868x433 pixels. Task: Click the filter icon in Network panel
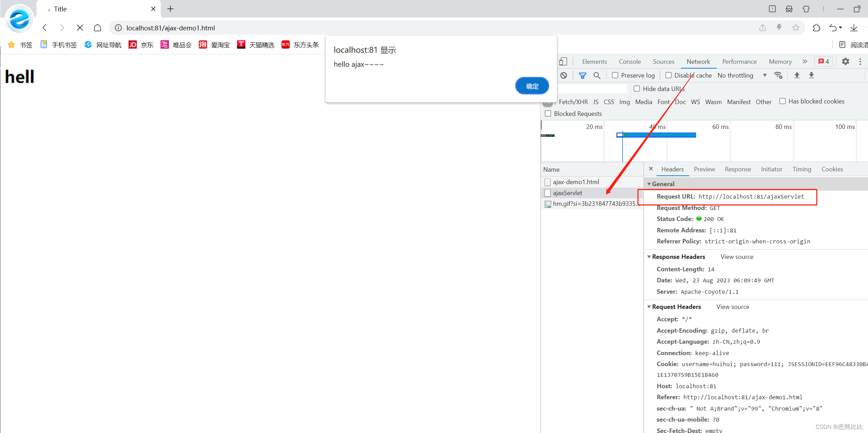[x=583, y=75]
